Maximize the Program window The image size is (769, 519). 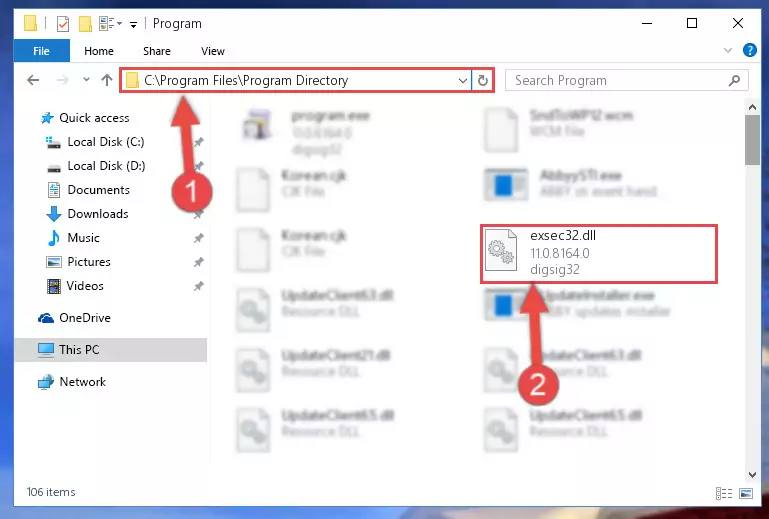pyautogui.click(x=692, y=23)
